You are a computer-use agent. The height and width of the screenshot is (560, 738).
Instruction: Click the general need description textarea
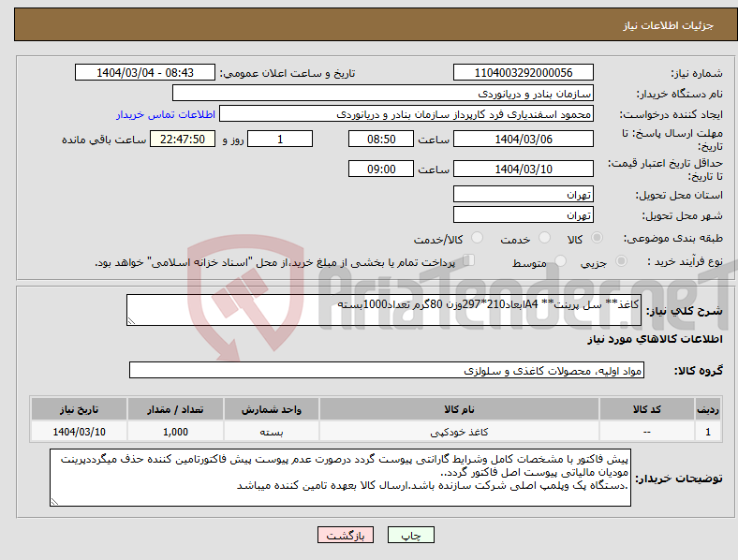[x=384, y=310]
